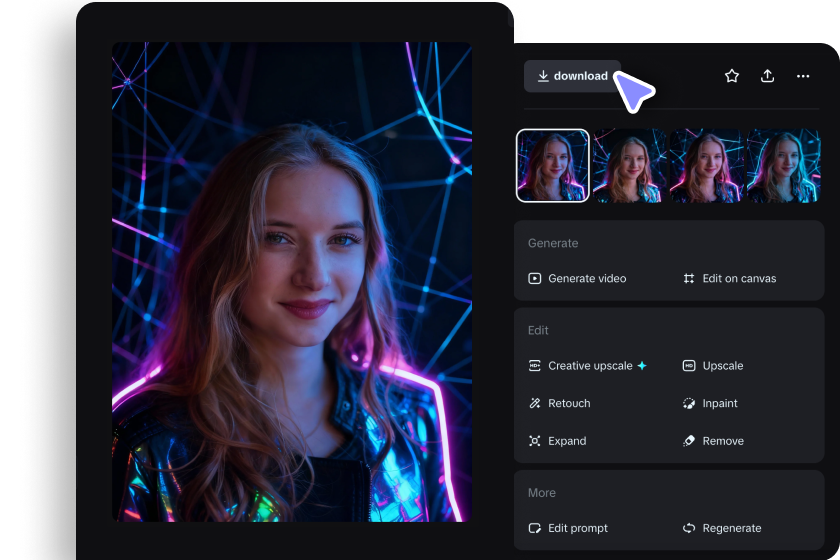Select the third image variation thumbnail
Screen dimensions: 840x560
(x=706, y=166)
